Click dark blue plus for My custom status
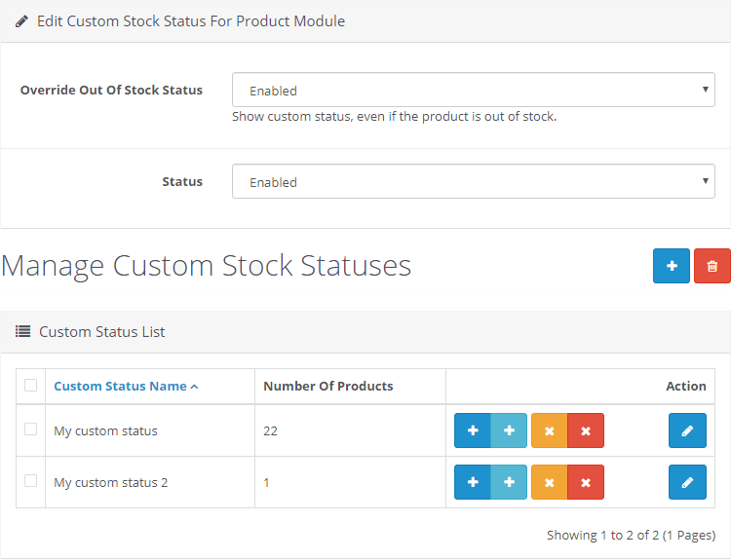Screen dimensions: 731x560 [473, 430]
